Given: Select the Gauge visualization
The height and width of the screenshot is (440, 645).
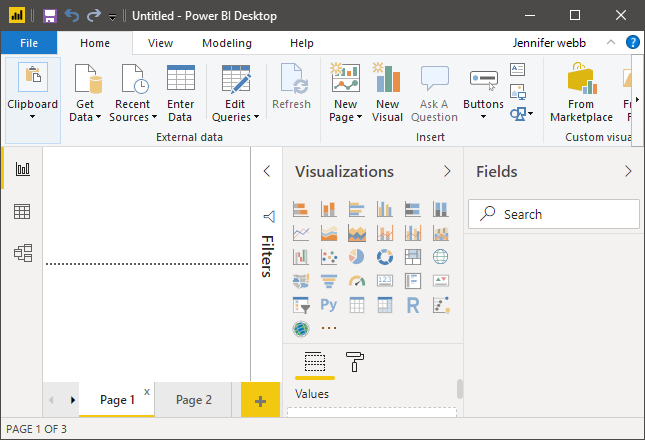Looking at the screenshot, I should coord(357,281).
